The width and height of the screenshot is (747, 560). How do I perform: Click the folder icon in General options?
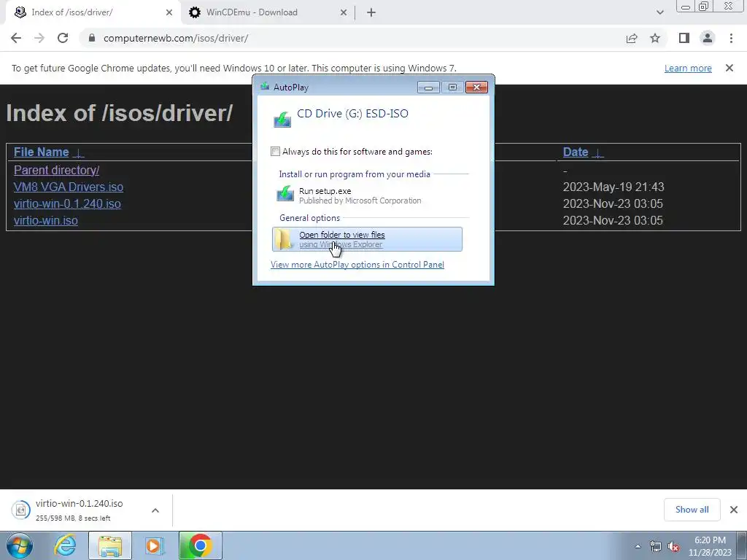(284, 239)
